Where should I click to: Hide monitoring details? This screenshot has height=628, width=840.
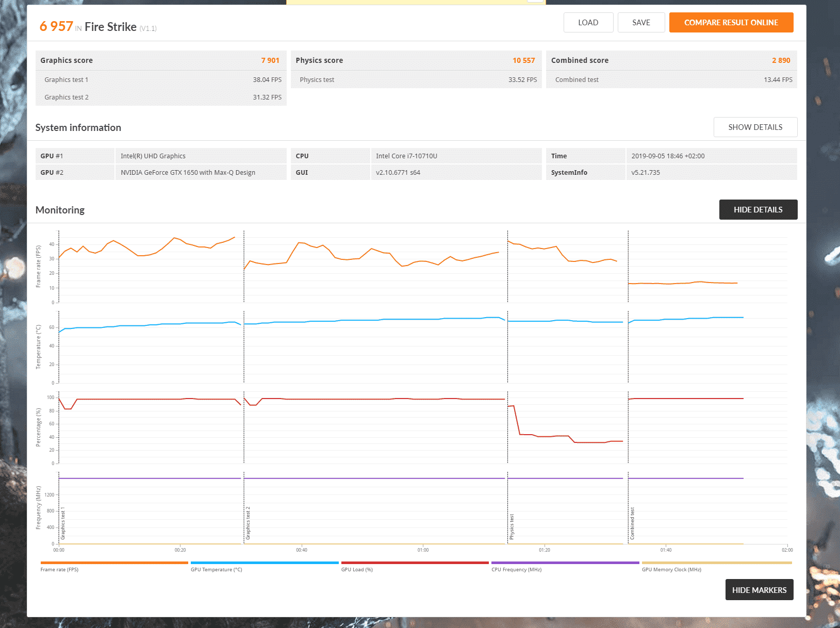pos(758,210)
